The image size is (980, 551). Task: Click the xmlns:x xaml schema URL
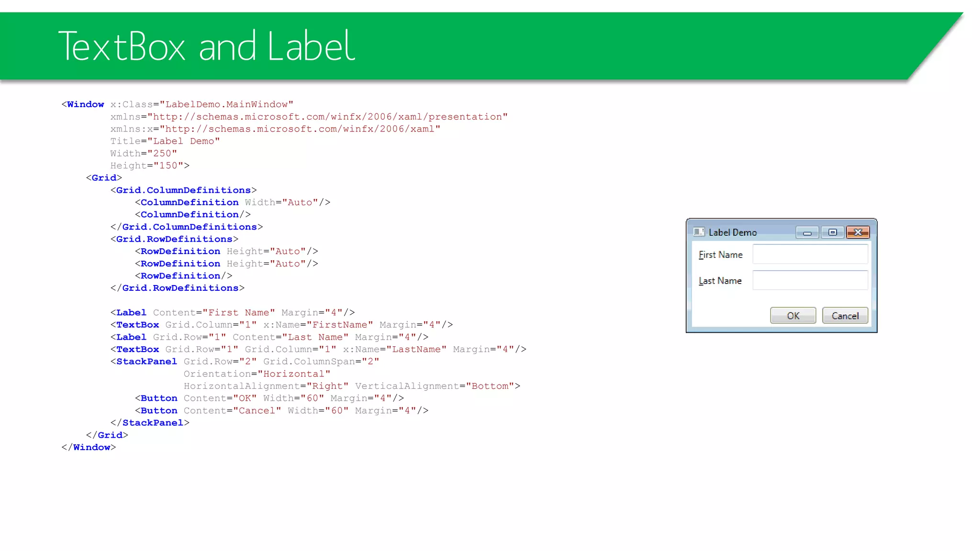click(300, 129)
